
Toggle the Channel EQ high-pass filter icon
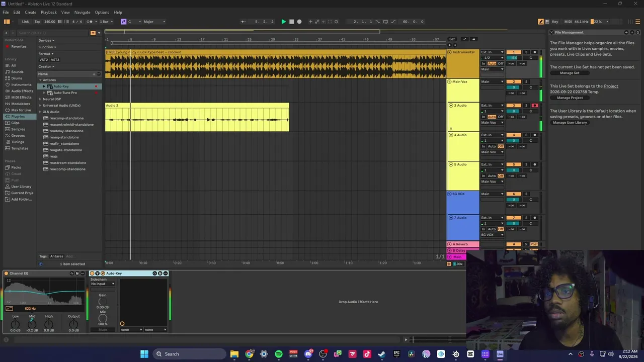point(9,308)
